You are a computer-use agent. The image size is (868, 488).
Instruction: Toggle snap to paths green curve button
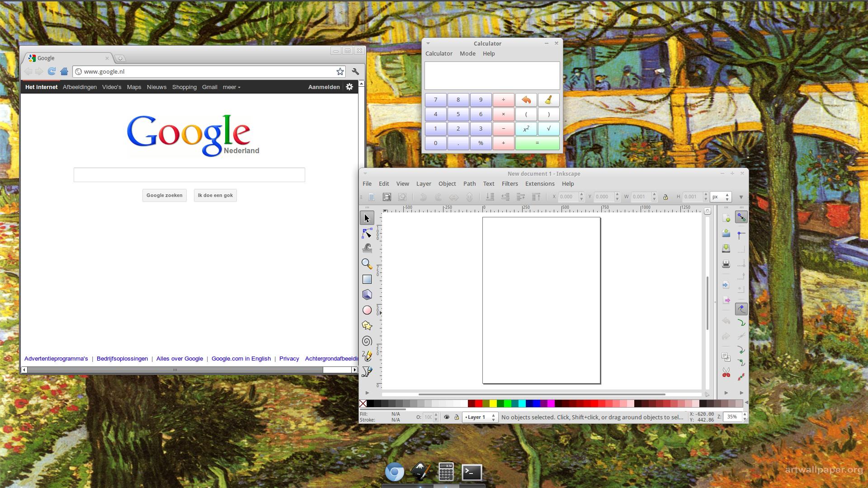click(x=741, y=323)
